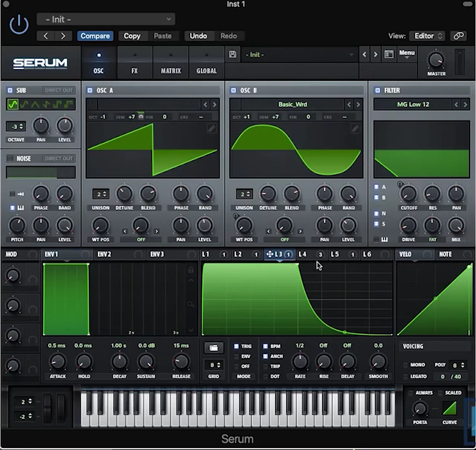Select the previous filter type arrow

pyautogui.click(x=456, y=105)
